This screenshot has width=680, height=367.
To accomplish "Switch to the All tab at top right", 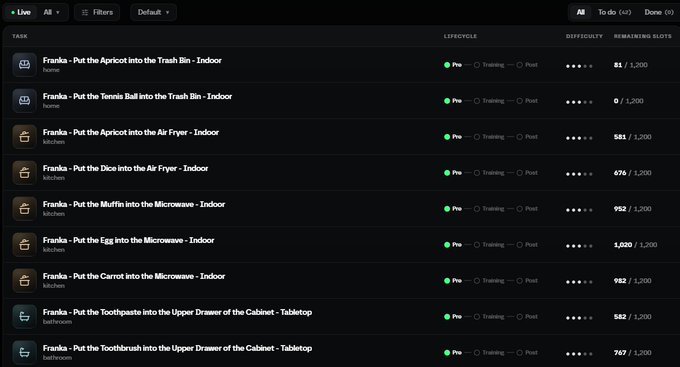I will [x=581, y=12].
